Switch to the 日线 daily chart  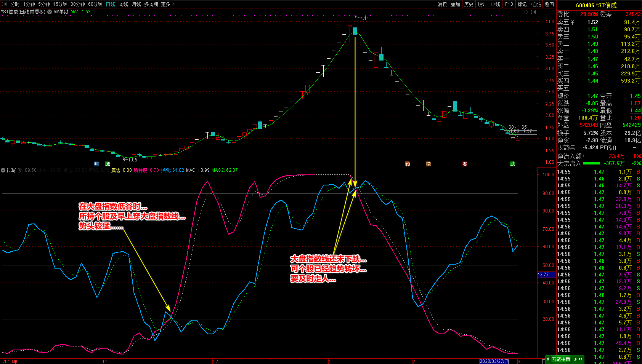(x=111, y=4)
